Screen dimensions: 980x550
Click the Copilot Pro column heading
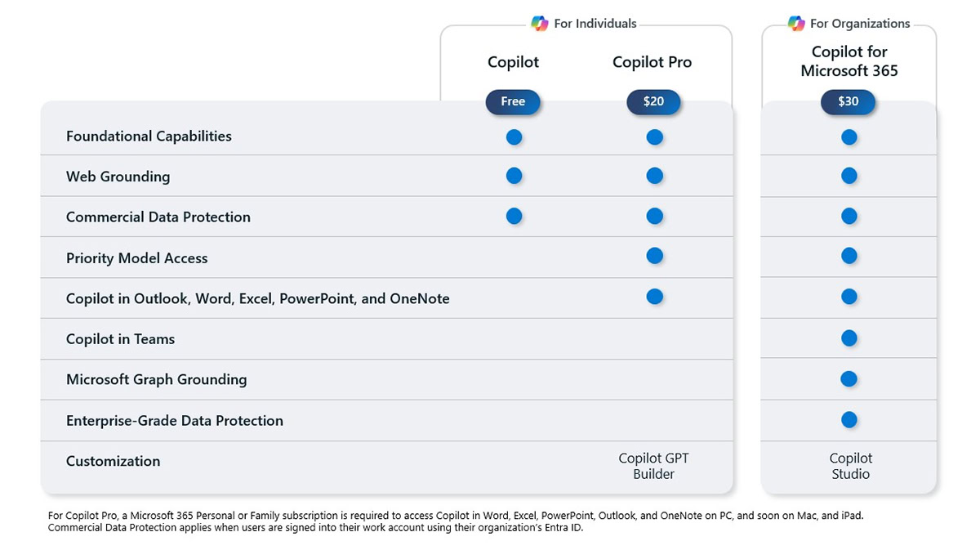tap(652, 62)
